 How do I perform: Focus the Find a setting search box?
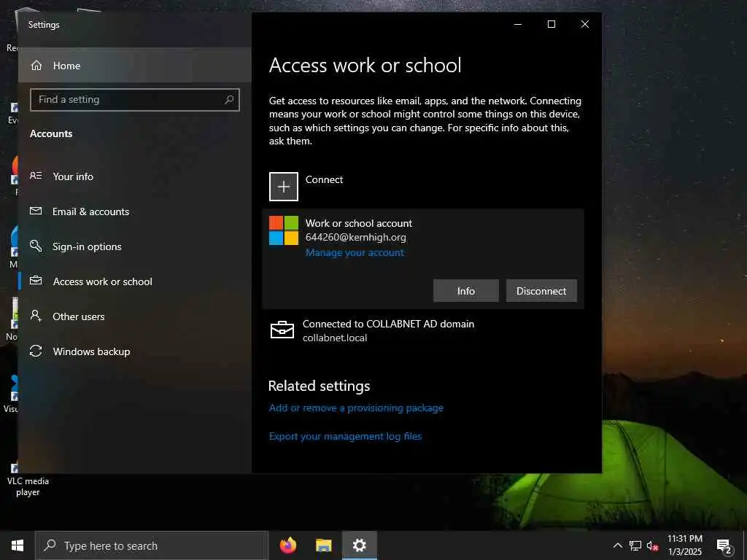[x=135, y=99]
